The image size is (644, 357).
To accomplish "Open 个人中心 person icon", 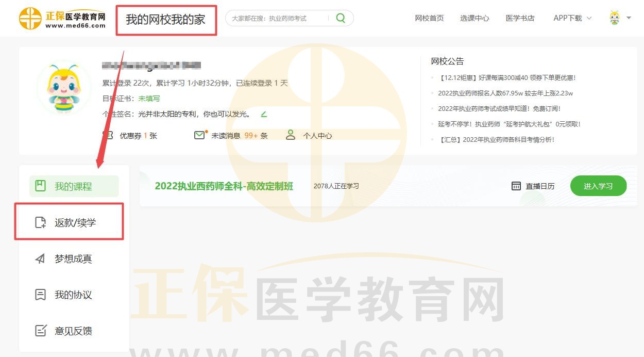I will click(x=291, y=135).
